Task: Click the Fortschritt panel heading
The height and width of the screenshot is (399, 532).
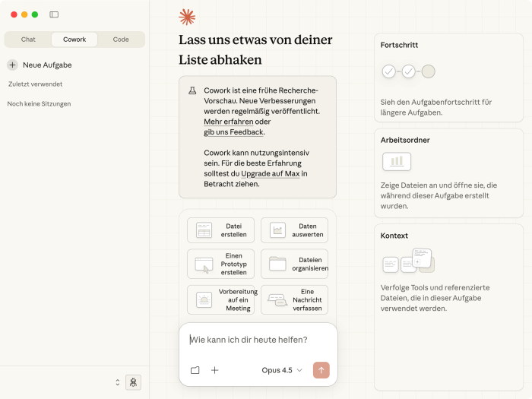Action: [x=399, y=45]
